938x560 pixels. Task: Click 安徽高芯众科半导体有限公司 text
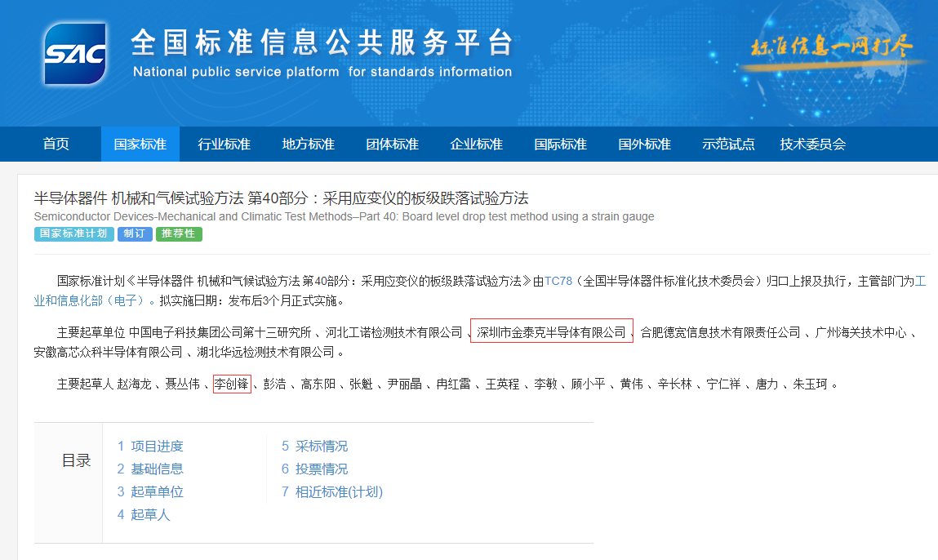(x=109, y=353)
